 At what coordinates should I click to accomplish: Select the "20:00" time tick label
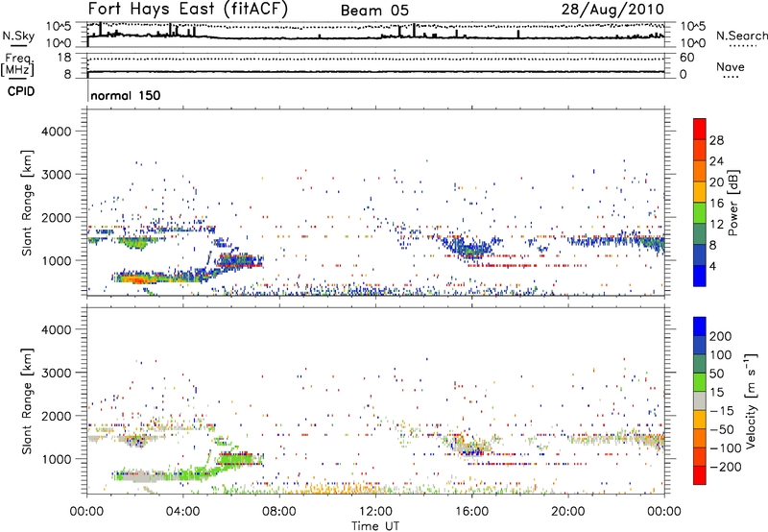[568, 512]
